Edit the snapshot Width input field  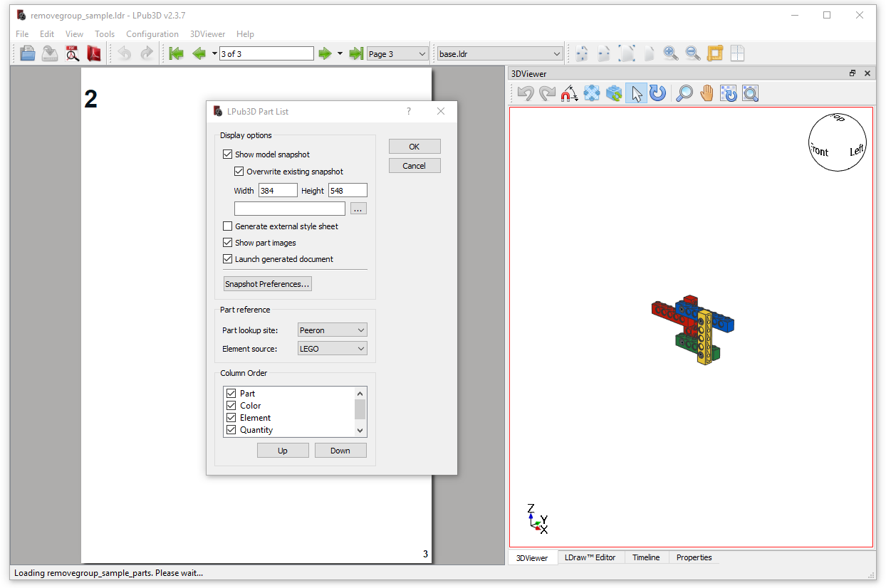pos(277,190)
